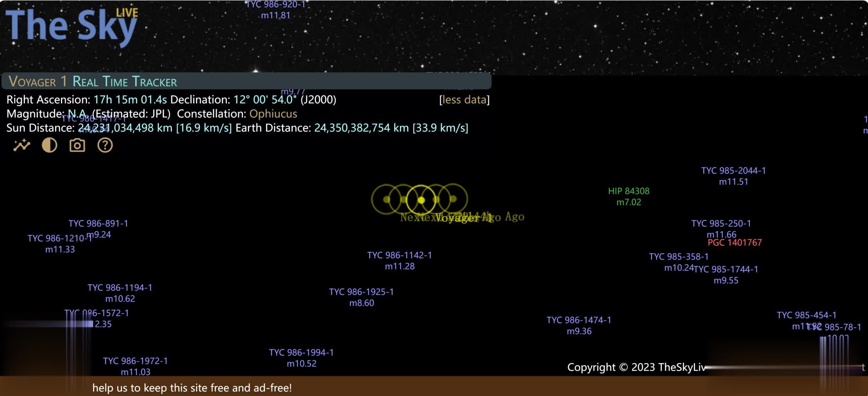
Task: Select the rightmost Voyager trajectory circle
Action: click(453, 199)
